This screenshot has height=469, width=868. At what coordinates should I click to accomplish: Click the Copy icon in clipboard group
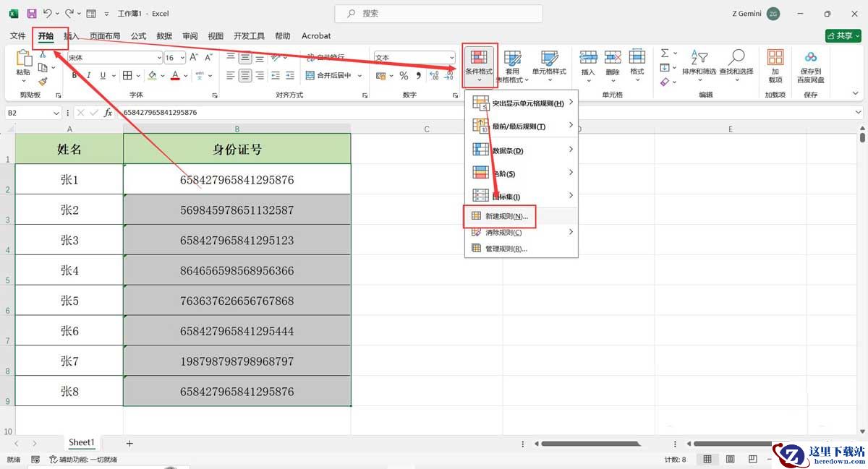(x=42, y=67)
